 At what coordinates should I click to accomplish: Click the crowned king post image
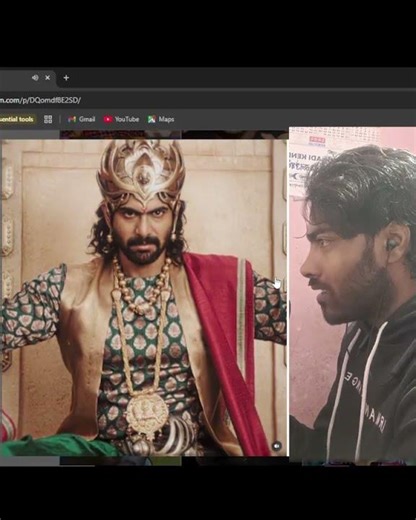click(144, 298)
